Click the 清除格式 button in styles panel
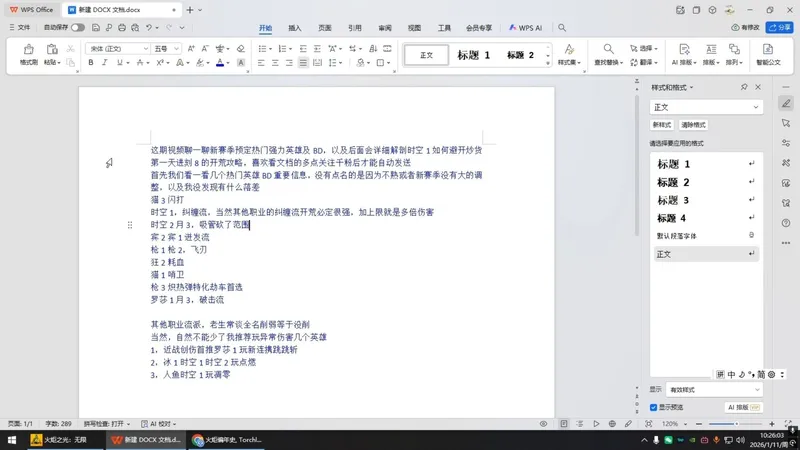Viewport: 800px width, 450px height. pos(693,125)
